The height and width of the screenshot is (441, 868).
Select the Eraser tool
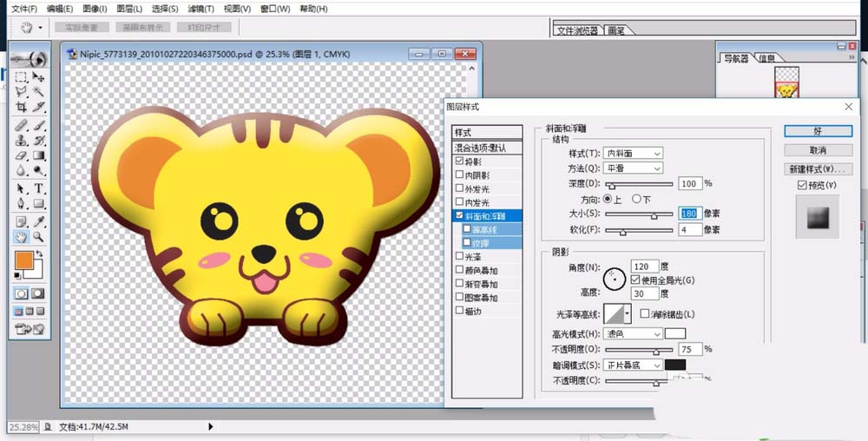coord(21,155)
